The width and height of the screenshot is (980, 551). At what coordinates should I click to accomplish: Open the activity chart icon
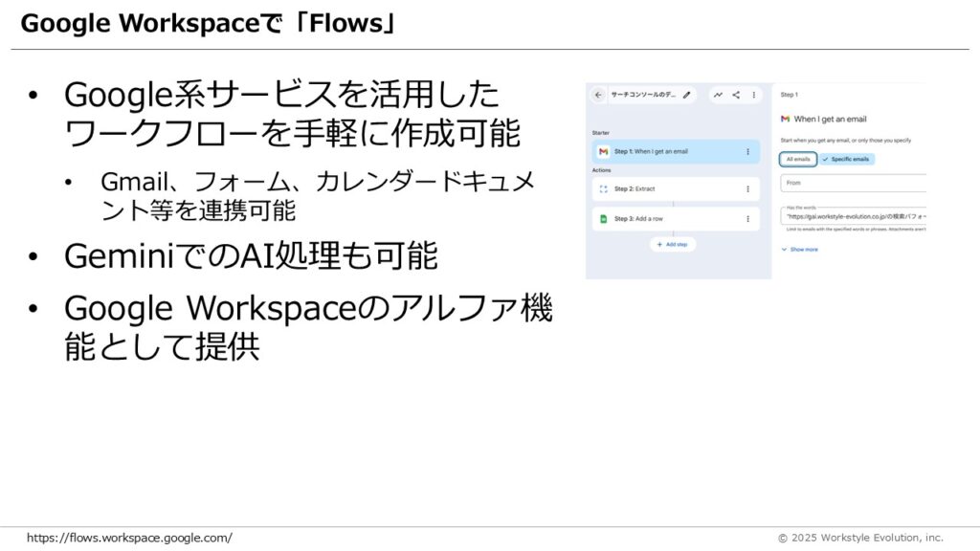pos(718,95)
